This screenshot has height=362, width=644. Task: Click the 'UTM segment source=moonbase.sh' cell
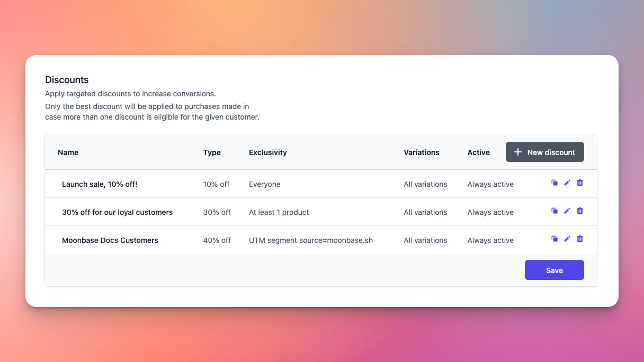[310, 240]
